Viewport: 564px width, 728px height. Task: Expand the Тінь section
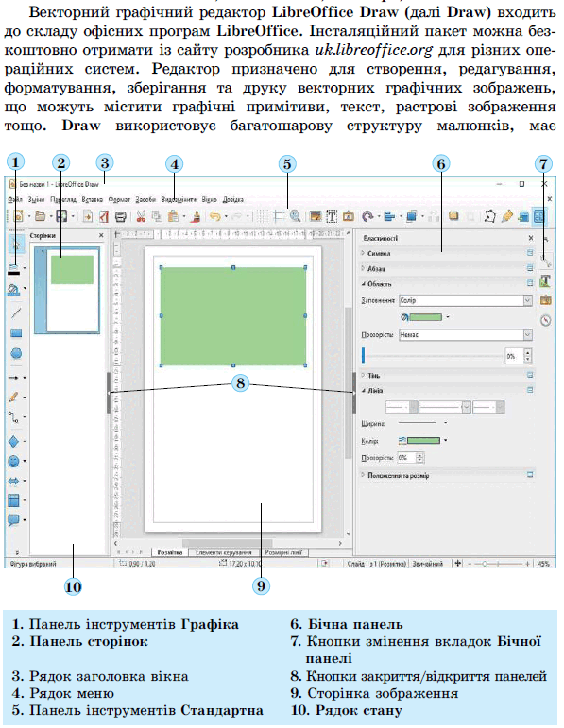click(x=447, y=375)
